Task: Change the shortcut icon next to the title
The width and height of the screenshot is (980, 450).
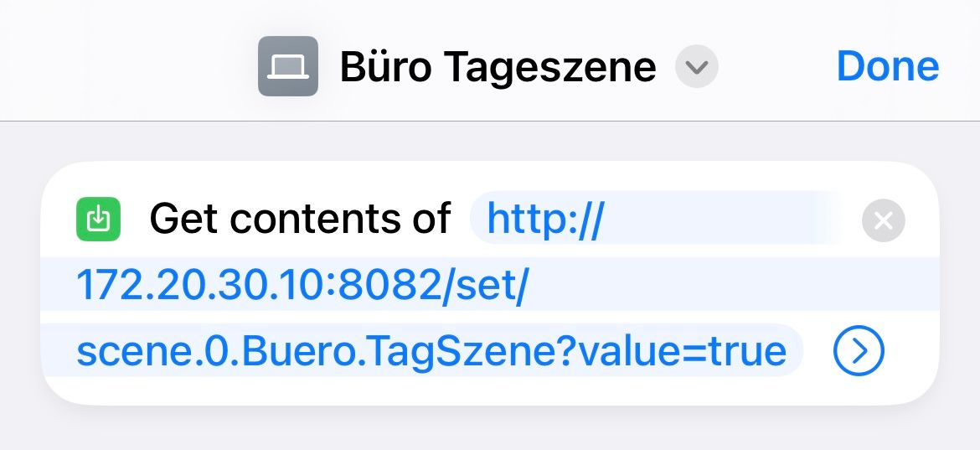Action: [288, 66]
